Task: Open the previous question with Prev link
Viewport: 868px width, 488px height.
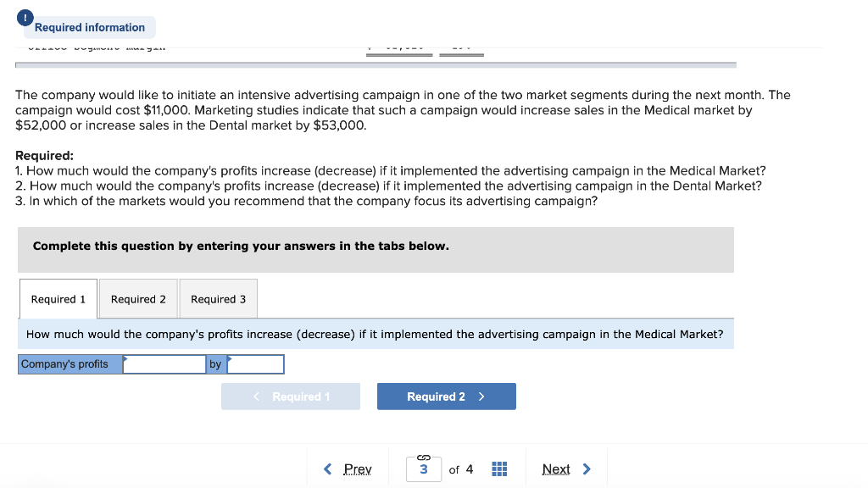Action: coord(356,469)
